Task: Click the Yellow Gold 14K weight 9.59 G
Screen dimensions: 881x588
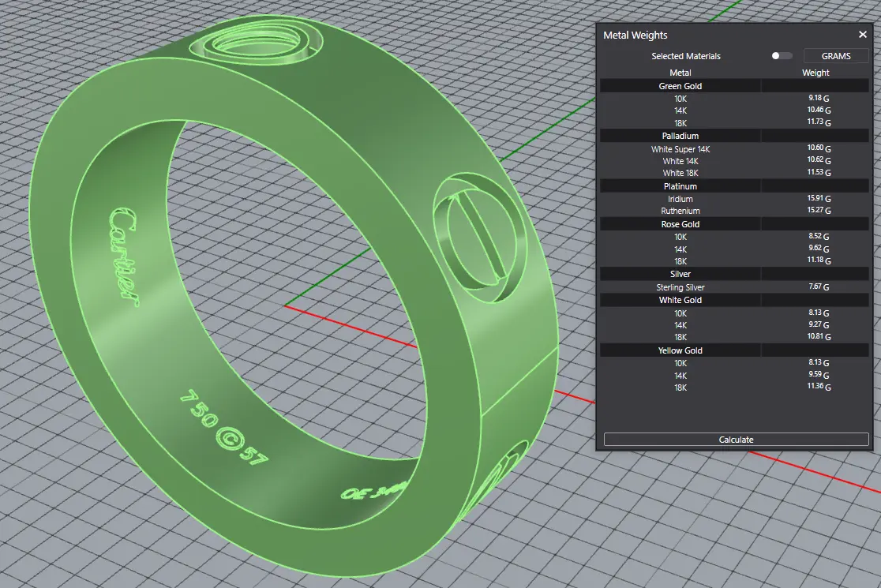Action: click(x=819, y=375)
